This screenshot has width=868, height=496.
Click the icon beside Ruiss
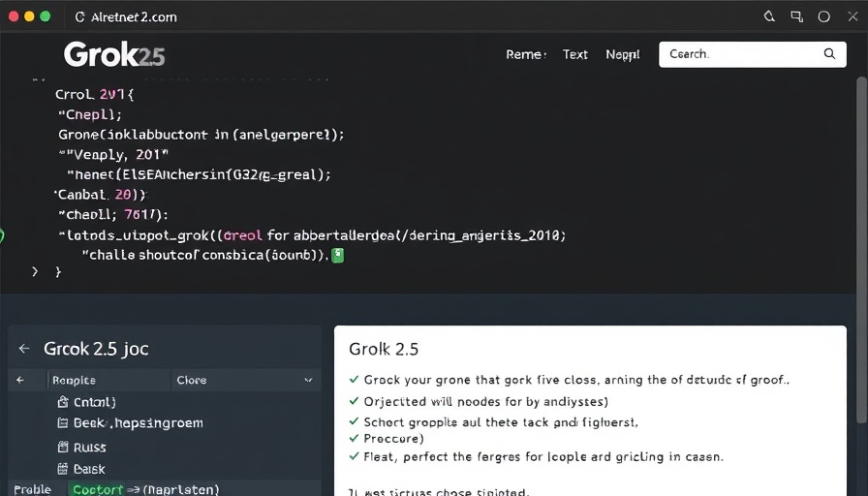(63, 447)
